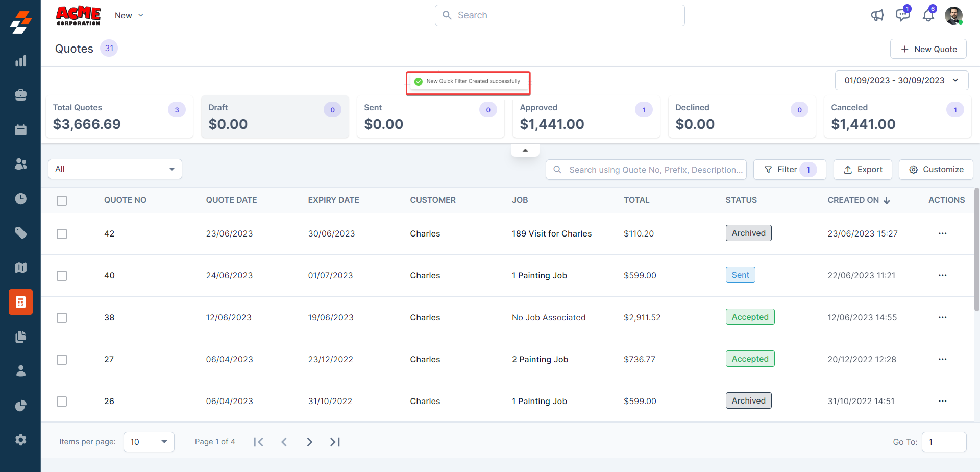Open the chat messages icon
The image size is (980, 472).
click(902, 15)
